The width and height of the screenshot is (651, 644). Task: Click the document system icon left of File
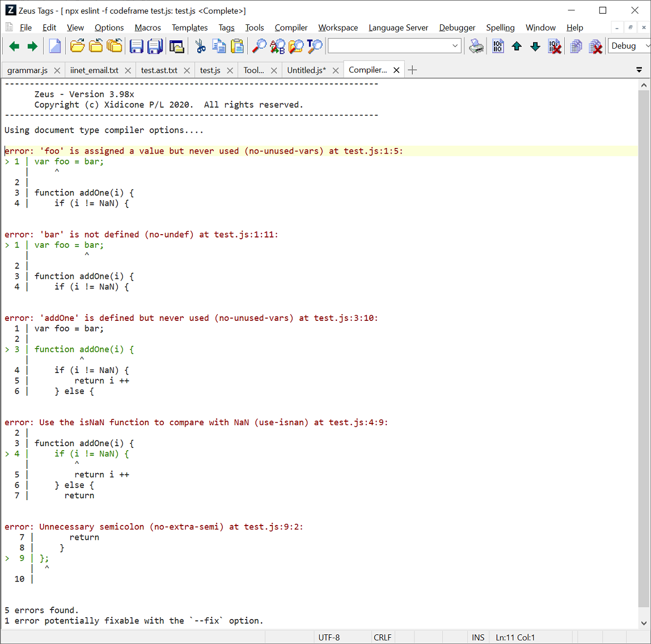(9, 27)
